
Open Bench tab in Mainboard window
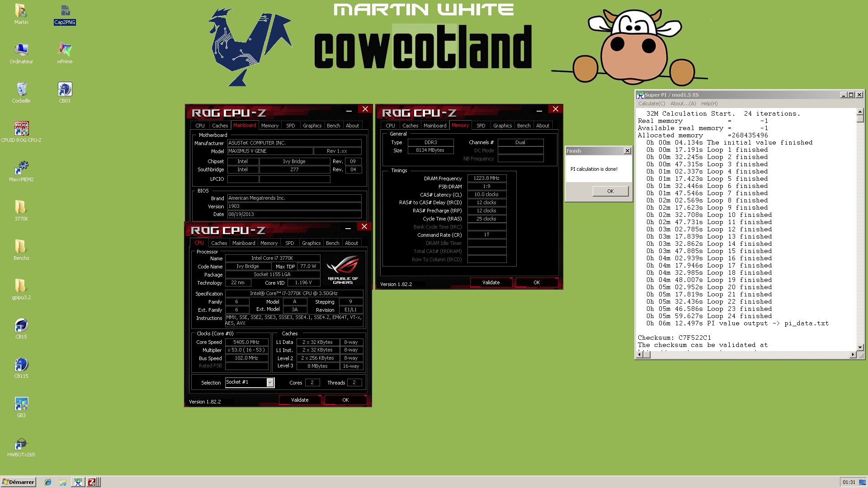pos(334,126)
